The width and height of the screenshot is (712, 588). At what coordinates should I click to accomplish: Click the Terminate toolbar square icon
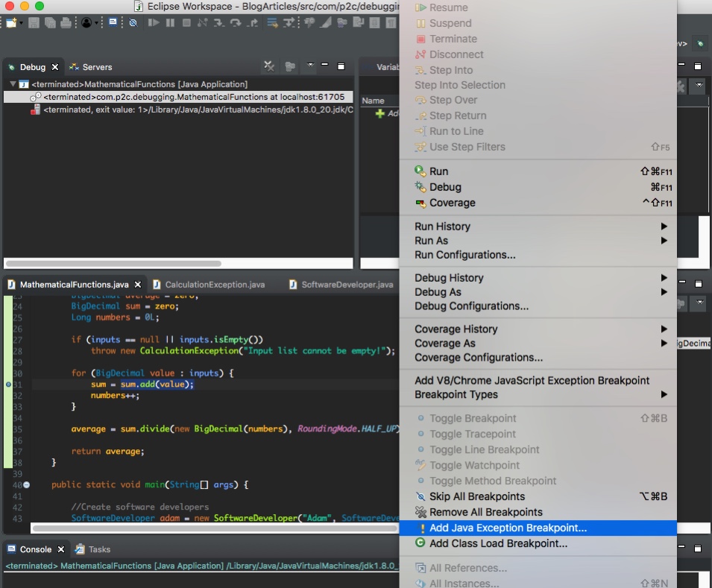pos(186,22)
